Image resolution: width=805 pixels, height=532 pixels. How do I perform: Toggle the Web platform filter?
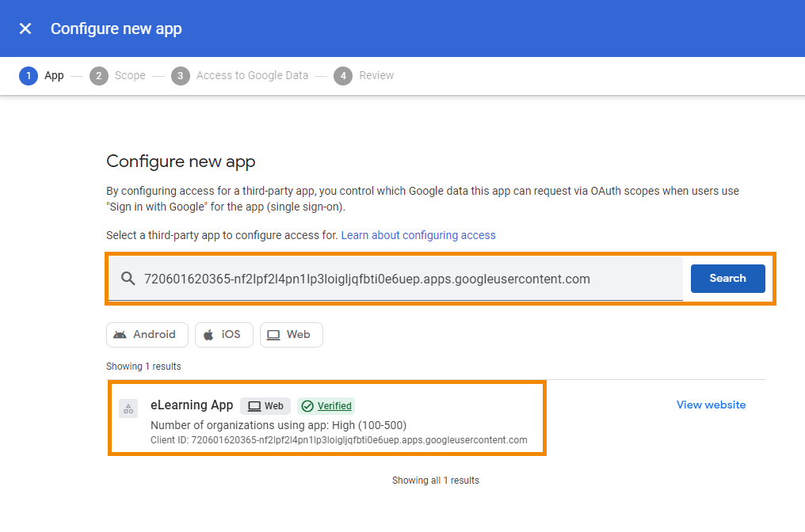coord(291,334)
